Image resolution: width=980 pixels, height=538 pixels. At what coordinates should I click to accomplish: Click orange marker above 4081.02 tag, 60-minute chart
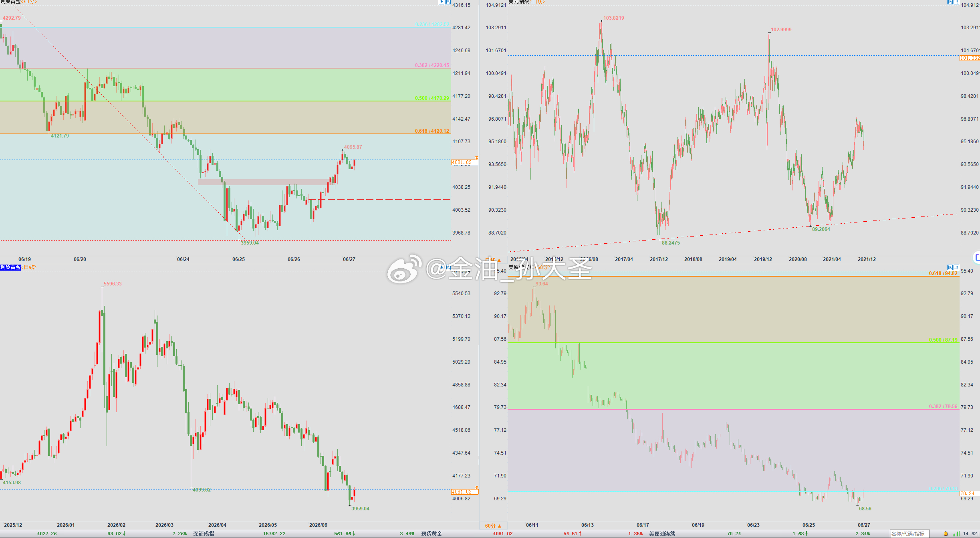[x=477, y=158]
